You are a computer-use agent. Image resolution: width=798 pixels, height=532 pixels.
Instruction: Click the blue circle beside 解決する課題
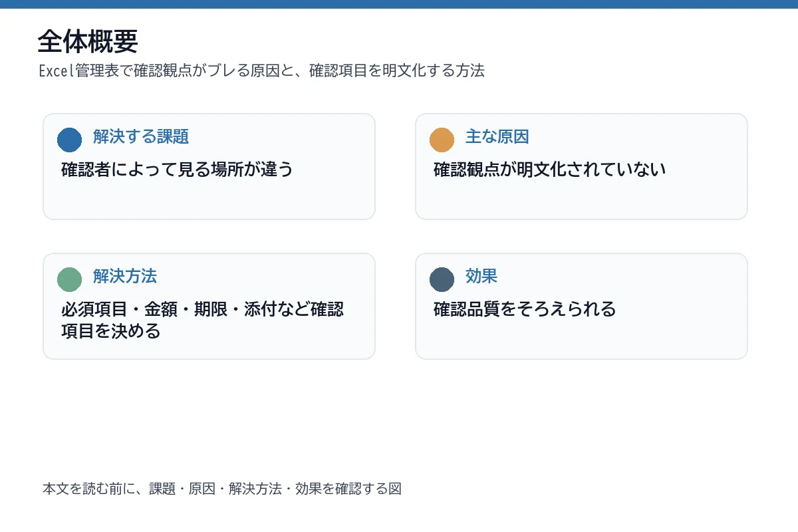tap(69, 140)
